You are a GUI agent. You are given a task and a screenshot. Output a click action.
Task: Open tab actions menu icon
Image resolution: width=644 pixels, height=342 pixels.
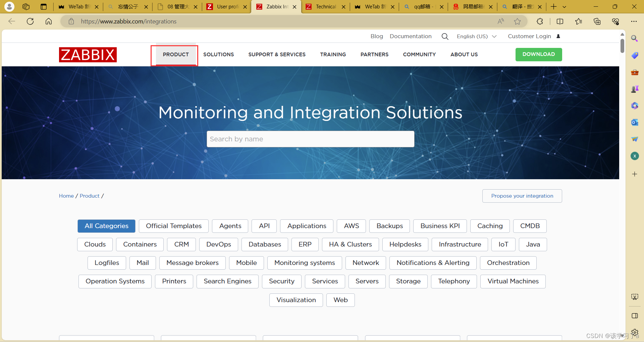[44, 7]
